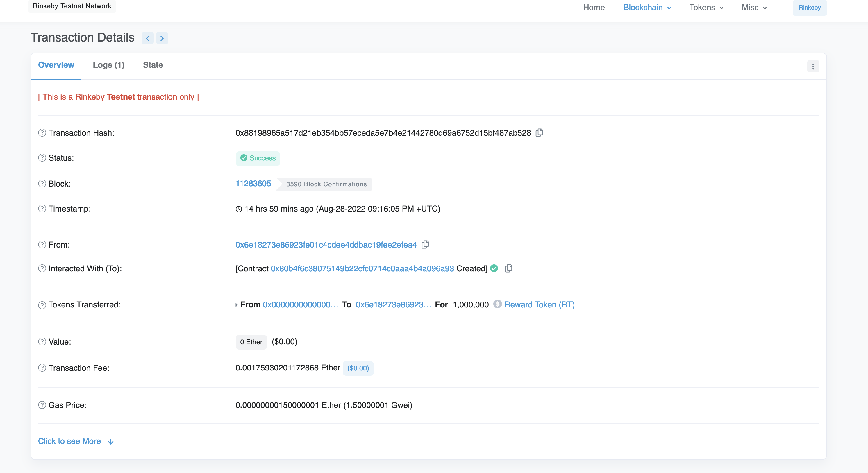Copy the created contract address
The width and height of the screenshot is (868, 473).
tap(508, 268)
